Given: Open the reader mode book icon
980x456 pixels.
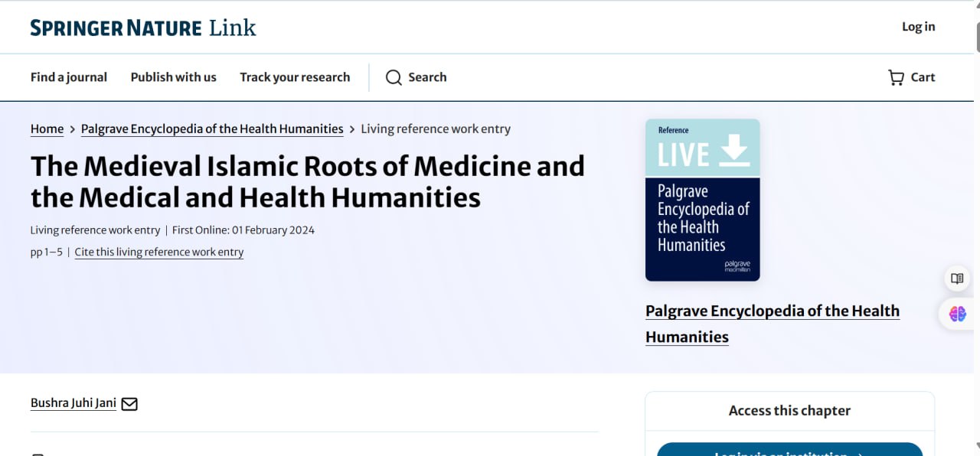Looking at the screenshot, I should tap(957, 278).
